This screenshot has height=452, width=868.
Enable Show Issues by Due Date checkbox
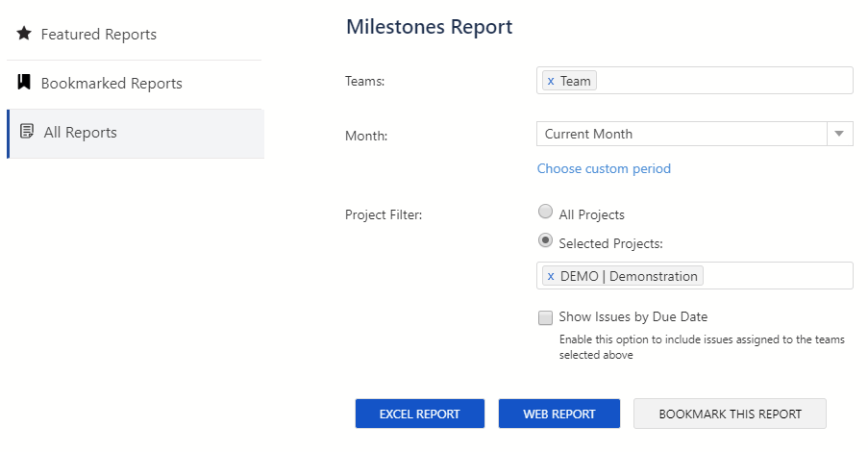click(x=546, y=316)
